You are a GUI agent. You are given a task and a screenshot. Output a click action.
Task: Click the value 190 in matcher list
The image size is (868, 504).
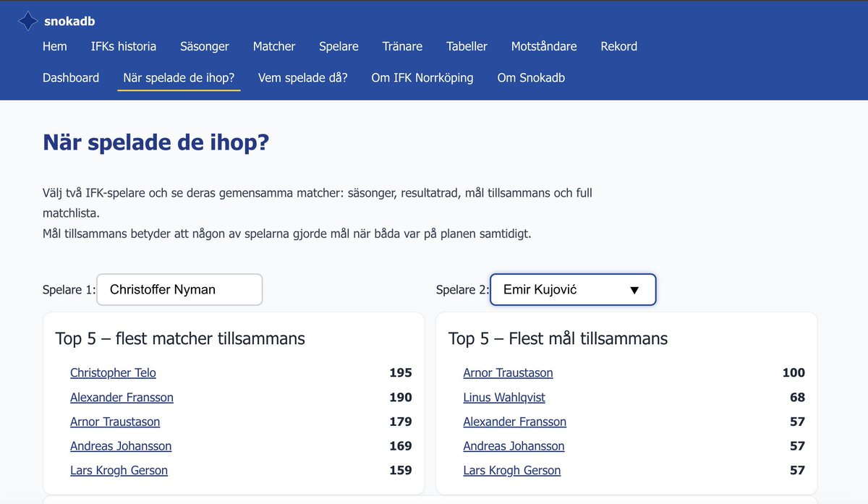[401, 397]
